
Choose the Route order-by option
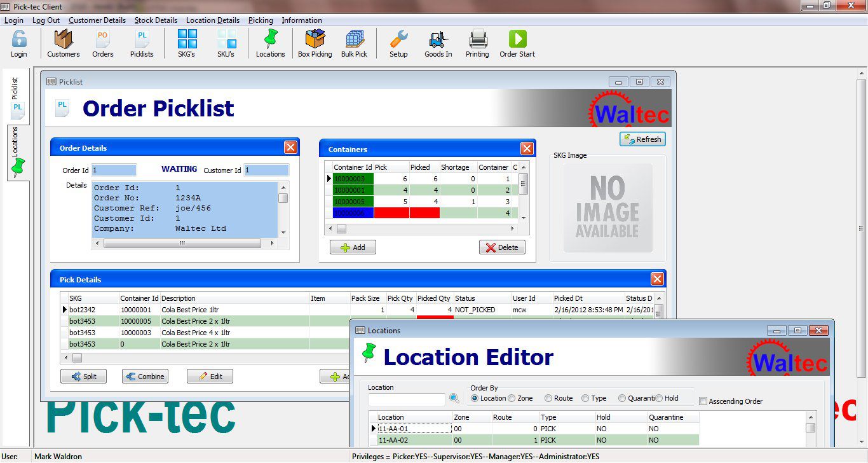coord(548,398)
